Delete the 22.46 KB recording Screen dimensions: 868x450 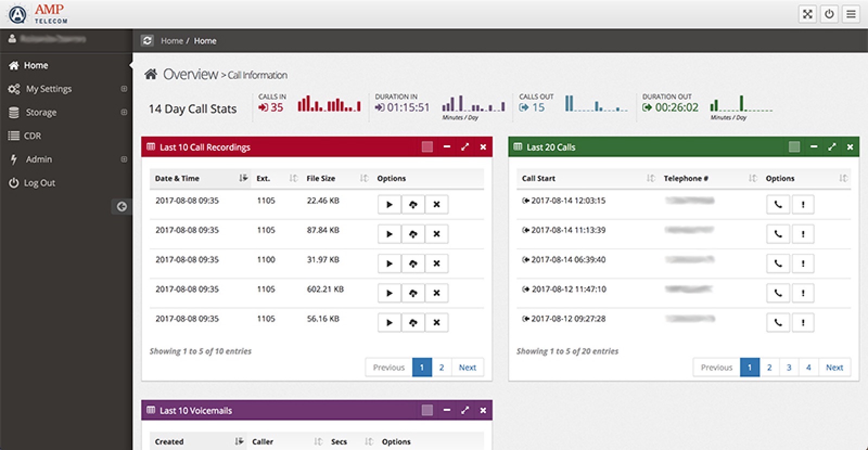click(436, 204)
